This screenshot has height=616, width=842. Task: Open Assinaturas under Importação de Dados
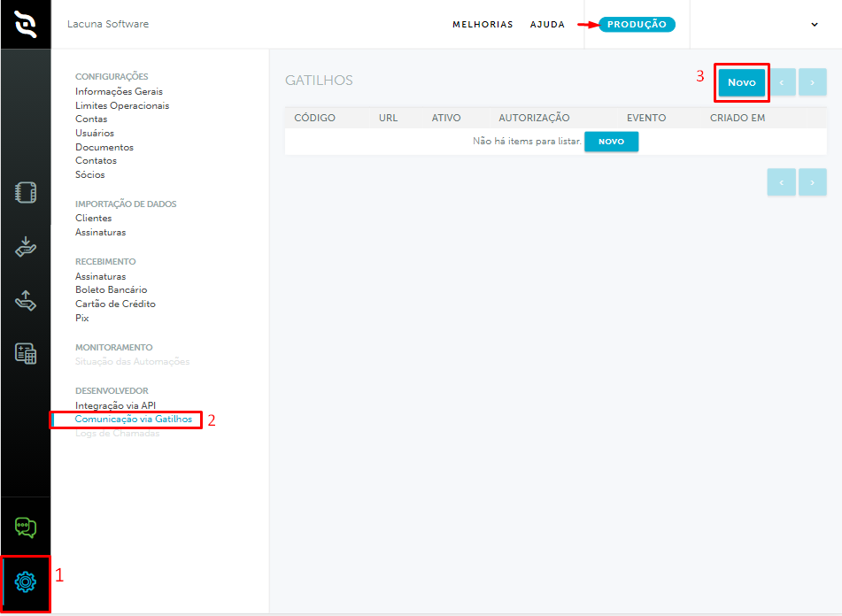tap(100, 233)
